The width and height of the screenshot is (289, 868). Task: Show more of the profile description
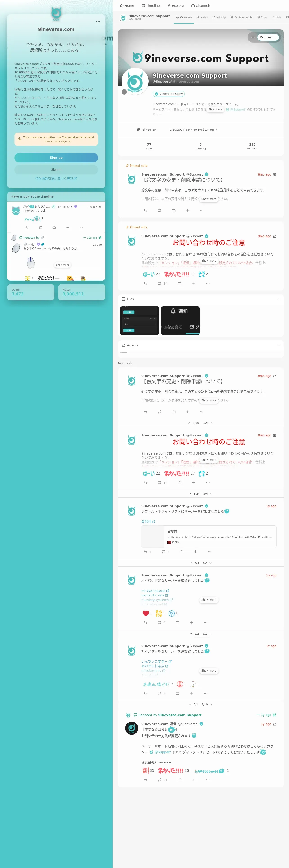(x=215, y=109)
